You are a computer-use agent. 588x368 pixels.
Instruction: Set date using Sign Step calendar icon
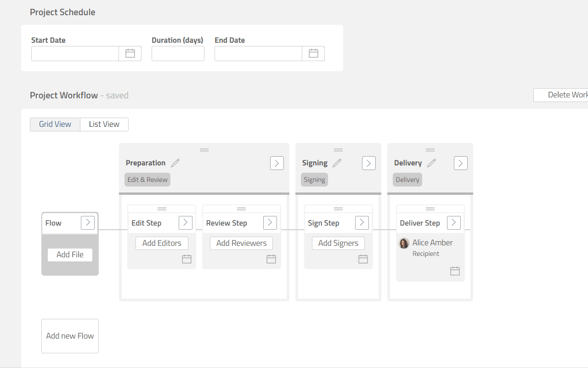[363, 259]
